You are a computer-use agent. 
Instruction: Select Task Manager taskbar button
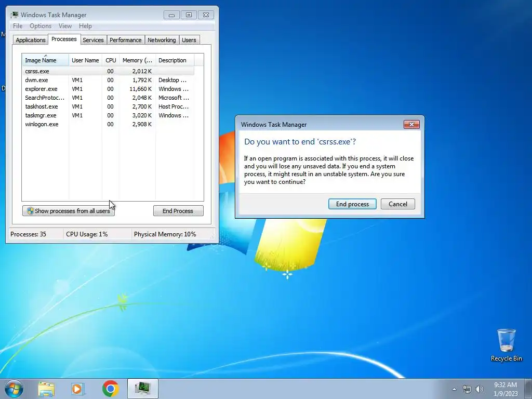click(143, 389)
